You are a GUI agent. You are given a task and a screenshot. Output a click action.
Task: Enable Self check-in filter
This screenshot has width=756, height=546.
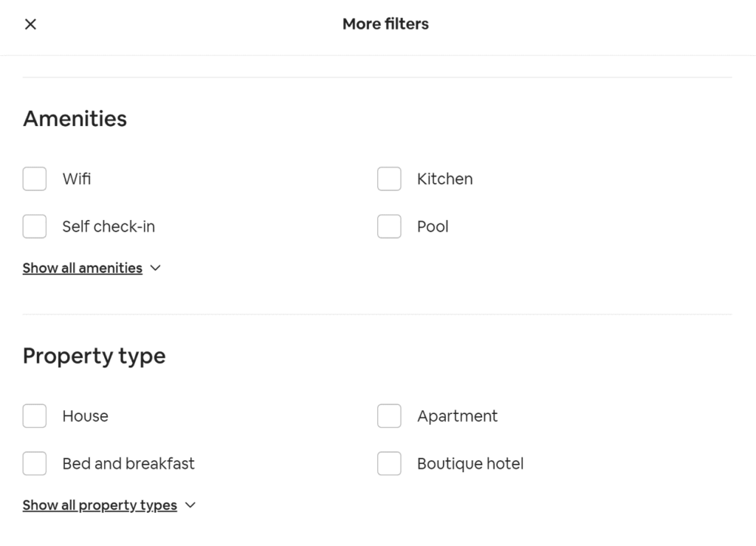click(35, 227)
